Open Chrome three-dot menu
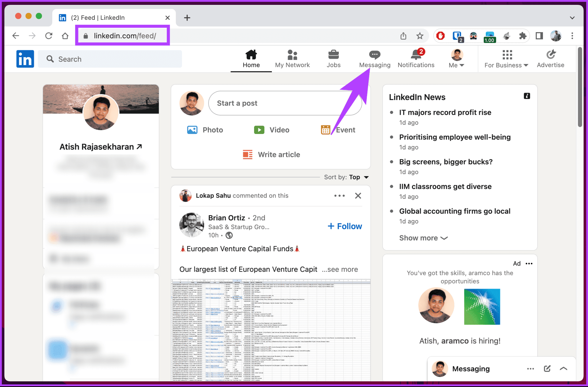Image resolution: width=588 pixels, height=387 pixels. coord(572,36)
